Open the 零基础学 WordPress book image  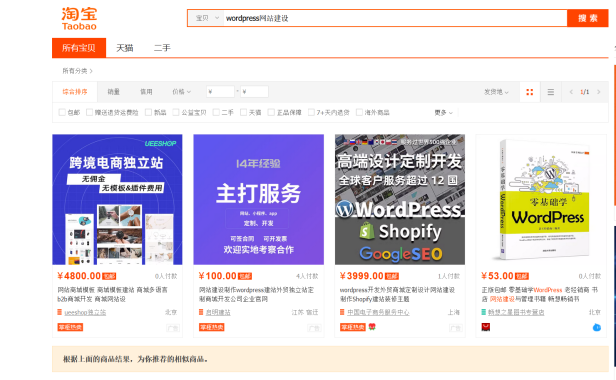click(x=541, y=200)
